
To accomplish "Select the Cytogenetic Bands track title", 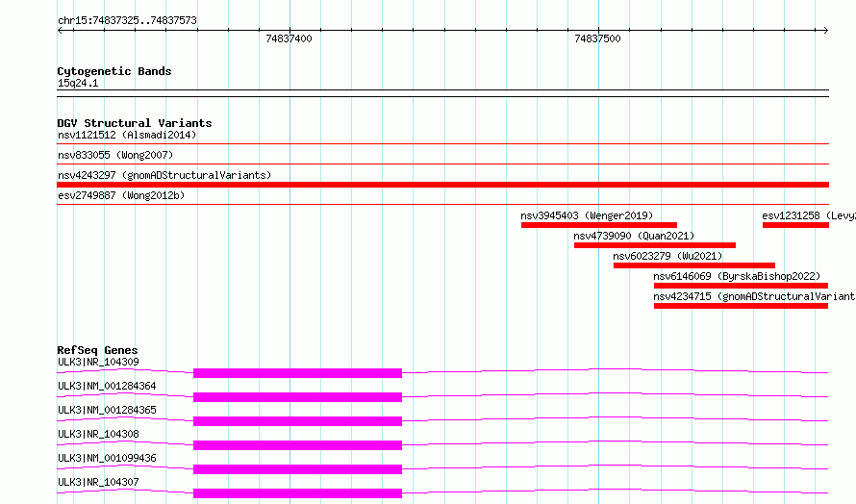I will (114, 71).
